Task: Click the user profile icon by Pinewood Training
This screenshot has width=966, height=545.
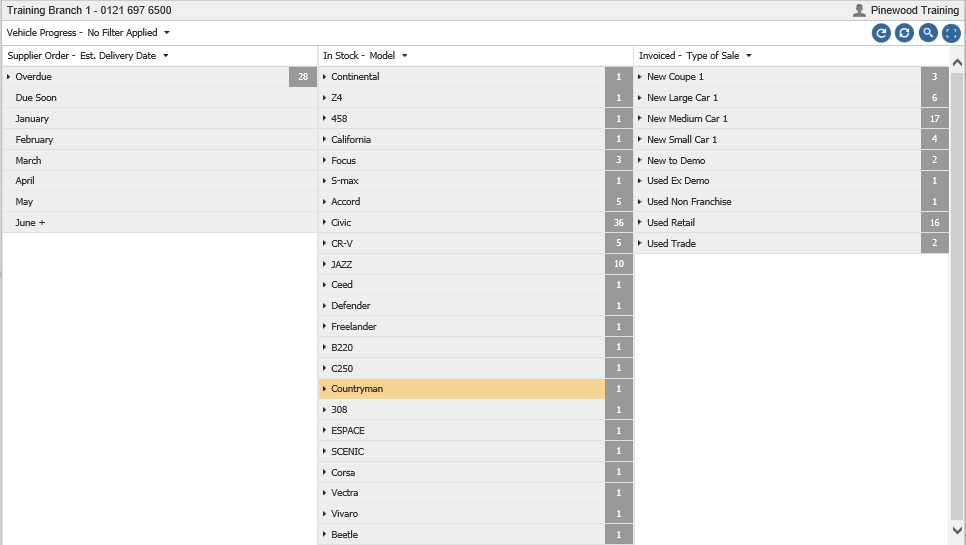Action: 859,10
